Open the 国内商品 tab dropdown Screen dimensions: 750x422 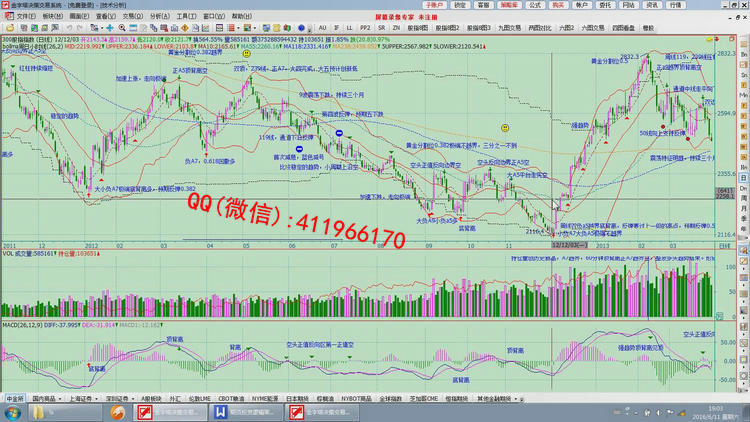point(60,399)
